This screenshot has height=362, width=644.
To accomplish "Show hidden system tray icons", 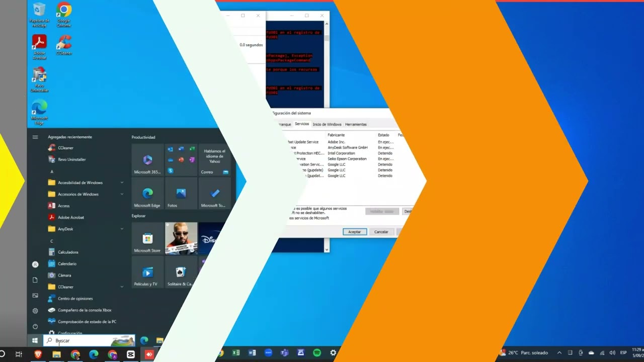I will 559,352.
